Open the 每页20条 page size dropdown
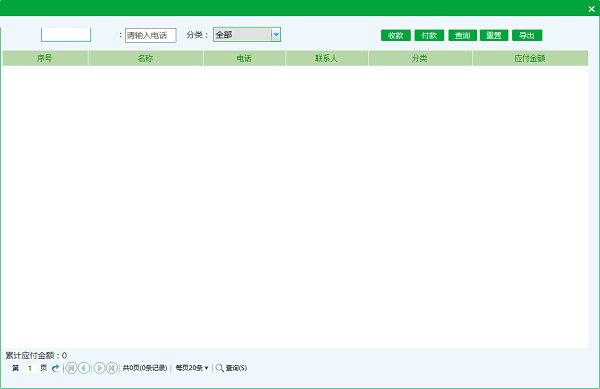Image resolution: width=600 pixels, height=389 pixels. click(x=192, y=368)
